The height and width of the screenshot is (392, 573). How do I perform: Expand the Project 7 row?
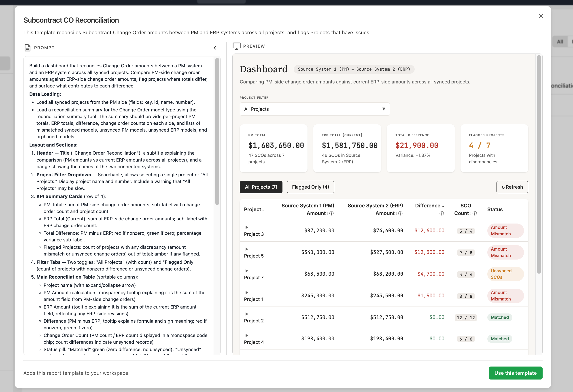(247, 271)
